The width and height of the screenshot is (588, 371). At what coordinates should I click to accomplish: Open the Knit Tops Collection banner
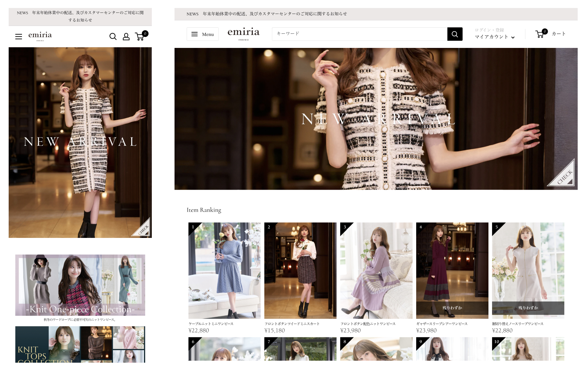tap(80, 344)
